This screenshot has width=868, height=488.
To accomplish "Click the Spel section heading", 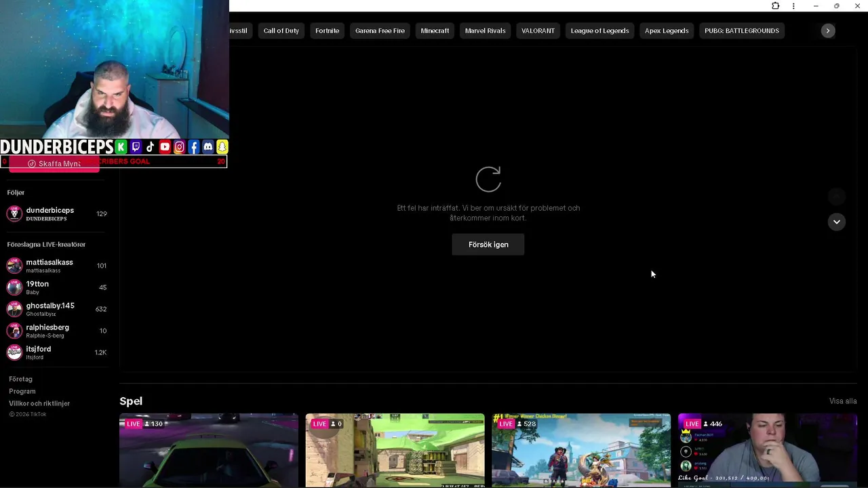I will click(131, 401).
